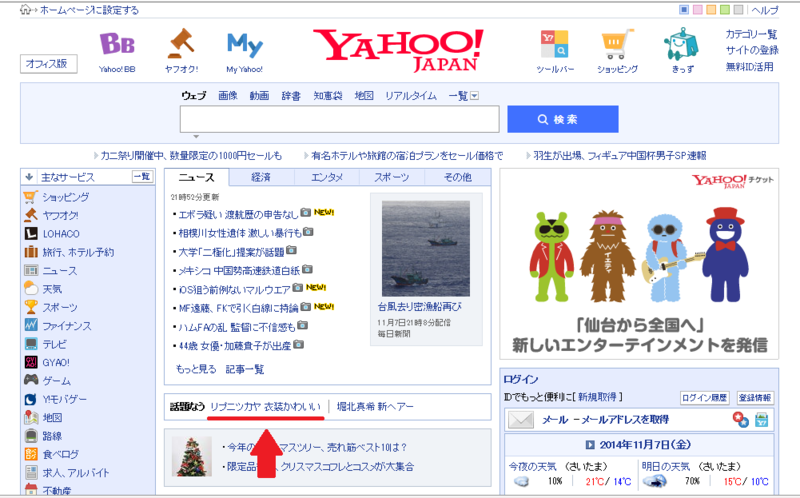Image resolution: width=800 pixels, height=498 pixels.
Task: Open 44歳 女優・加藤貴子が出産 headline
Action: (x=235, y=346)
